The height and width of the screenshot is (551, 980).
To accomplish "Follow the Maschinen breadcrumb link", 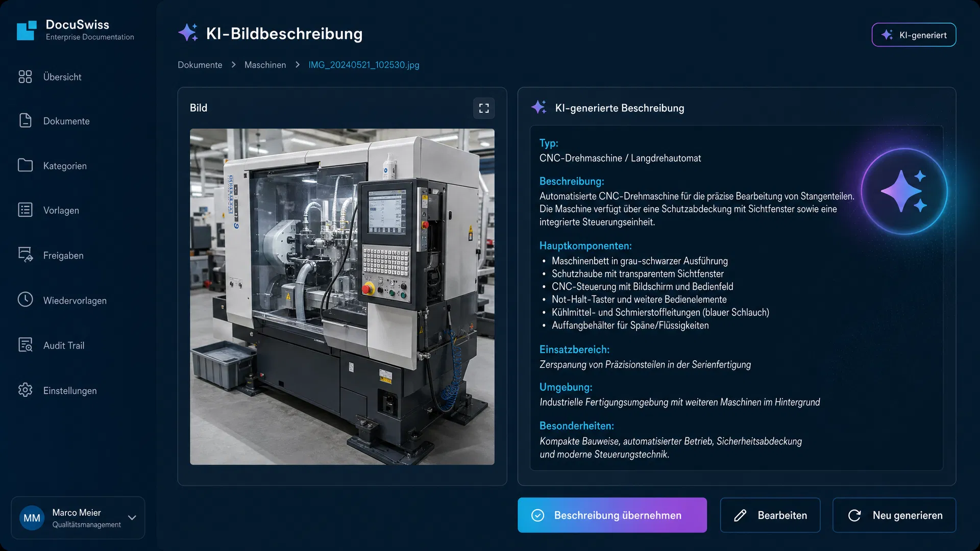I will 265,65.
